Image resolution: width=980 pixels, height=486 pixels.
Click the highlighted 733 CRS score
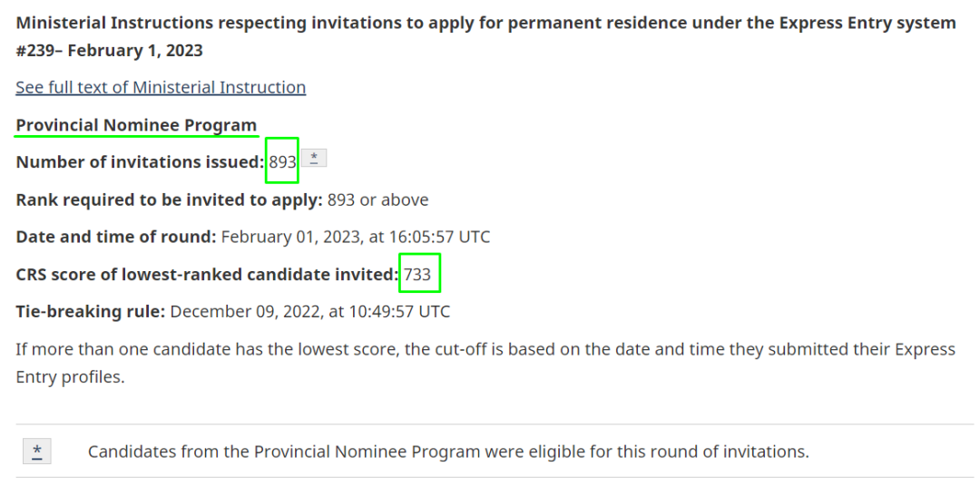point(418,275)
